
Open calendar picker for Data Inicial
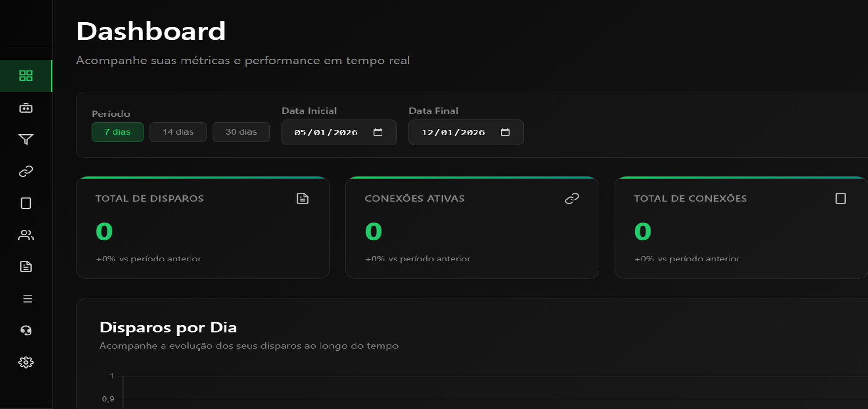(x=378, y=132)
